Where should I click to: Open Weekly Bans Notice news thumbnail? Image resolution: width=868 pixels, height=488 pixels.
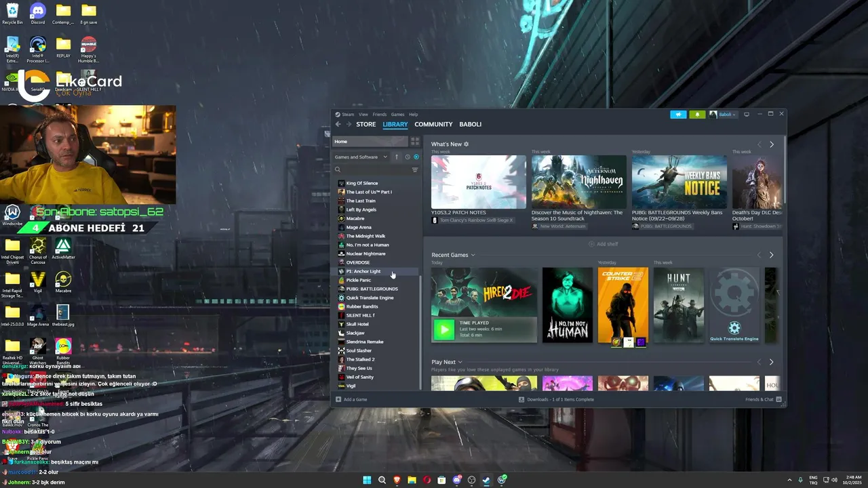tap(679, 182)
